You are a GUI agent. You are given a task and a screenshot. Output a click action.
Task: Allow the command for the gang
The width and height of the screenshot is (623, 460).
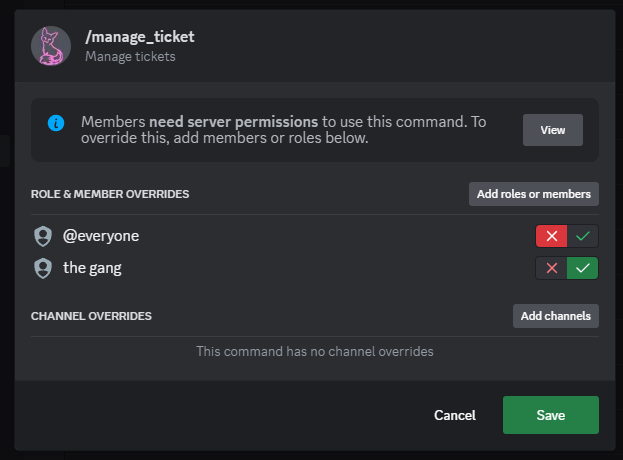click(x=582, y=268)
